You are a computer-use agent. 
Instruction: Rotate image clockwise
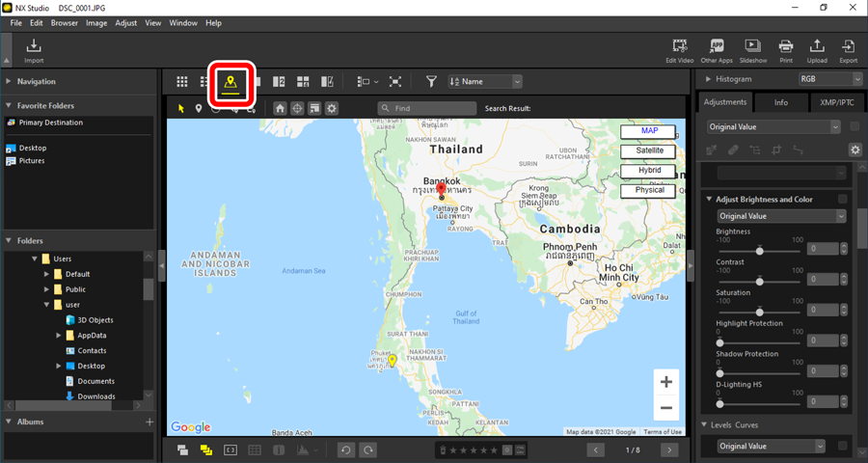click(x=368, y=450)
